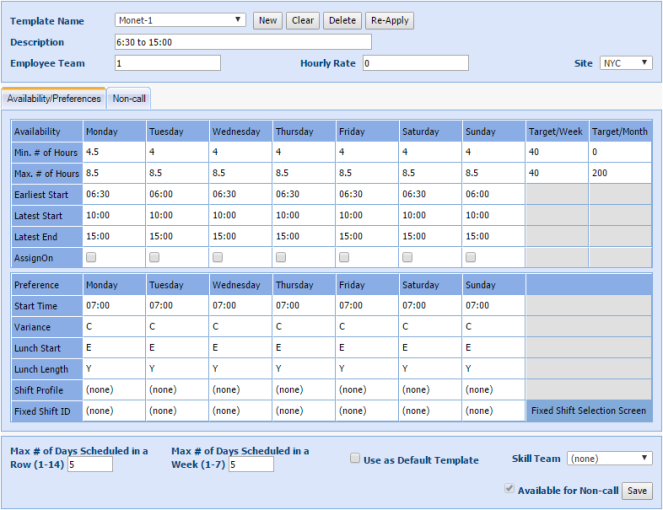Click the Employee Team input box
Screen dimensions: 663x510
tap(167, 63)
